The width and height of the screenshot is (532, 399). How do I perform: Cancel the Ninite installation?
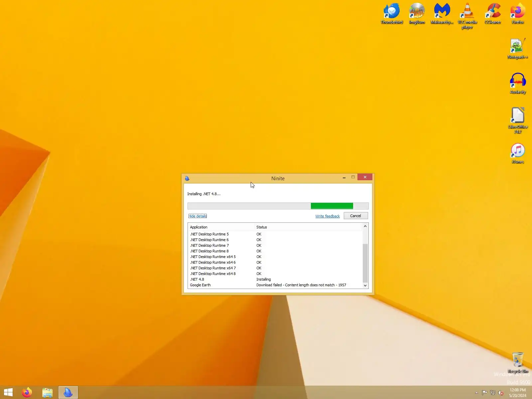(355, 216)
